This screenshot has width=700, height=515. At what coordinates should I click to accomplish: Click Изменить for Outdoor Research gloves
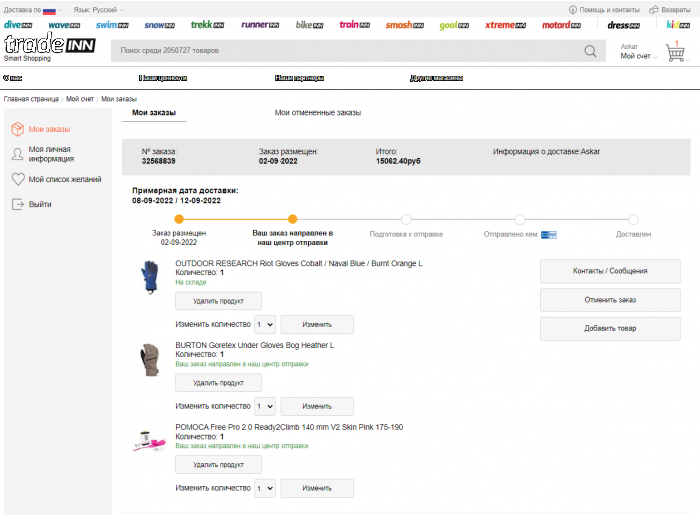(x=317, y=324)
